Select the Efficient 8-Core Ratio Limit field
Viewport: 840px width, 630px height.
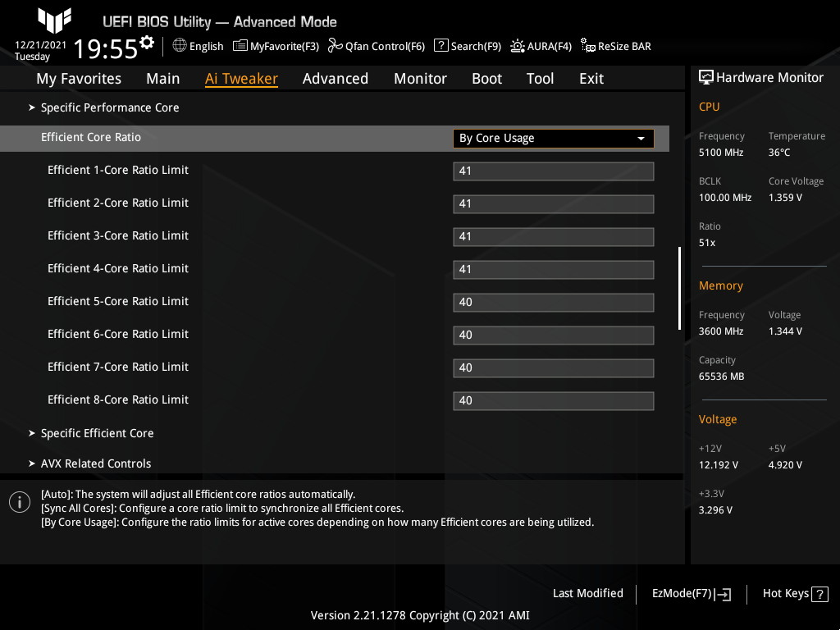click(553, 400)
